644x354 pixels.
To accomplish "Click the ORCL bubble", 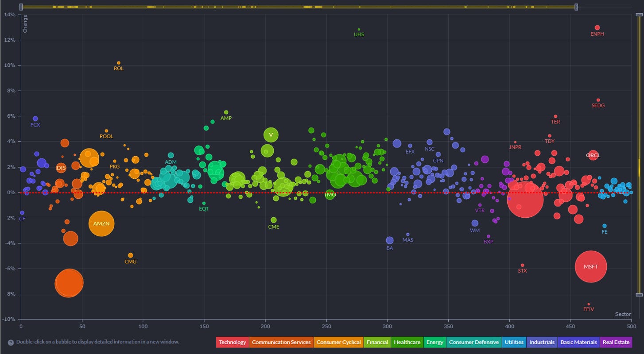I will click(x=593, y=155).
